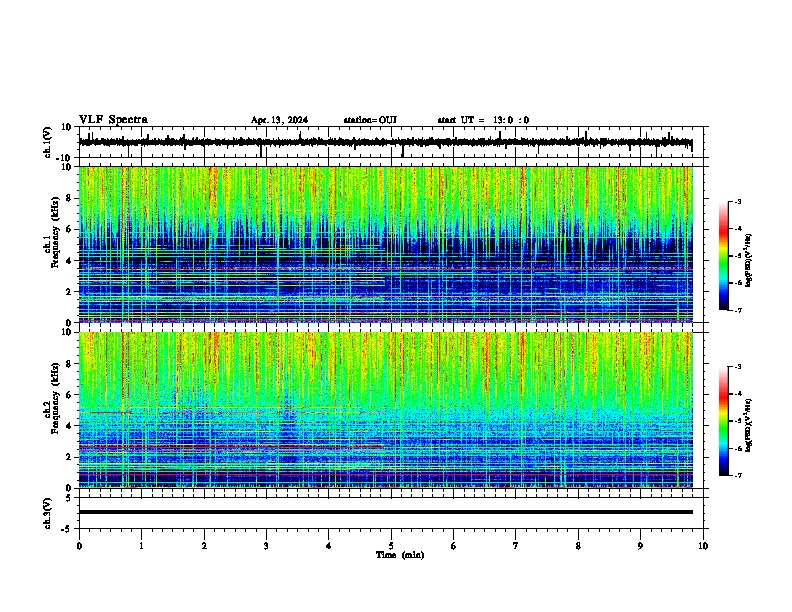Click time axis tick label "9"
This screenshot has width=792, height=612.
pyautogui.click(x=640, y=546)
